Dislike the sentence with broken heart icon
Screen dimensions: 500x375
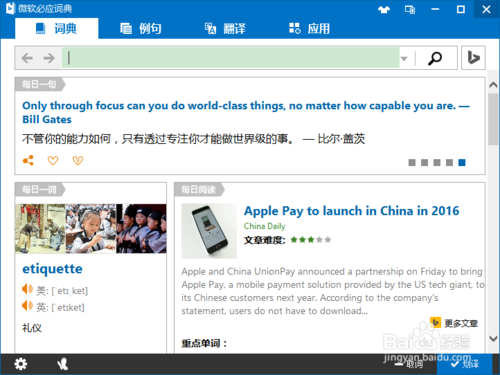(x=78, y=161)
